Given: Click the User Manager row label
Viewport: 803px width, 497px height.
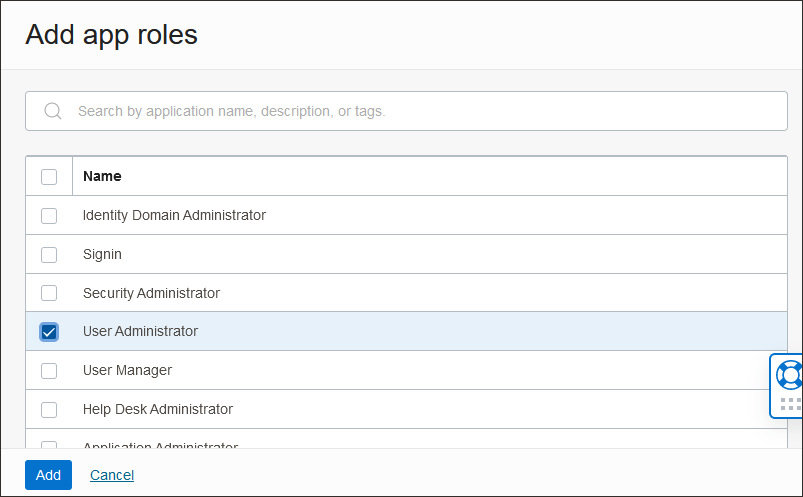Looking at the screenshot, I should tap(127, 370).
